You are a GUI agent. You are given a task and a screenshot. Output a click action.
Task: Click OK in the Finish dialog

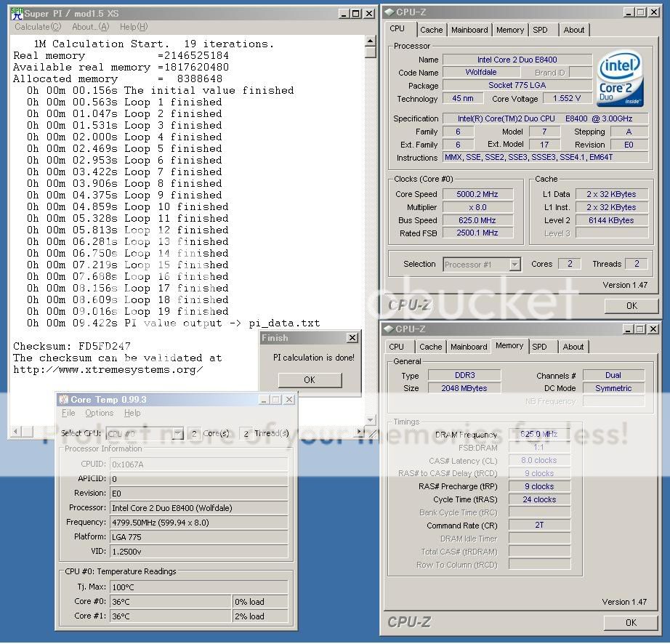[310, 380]
